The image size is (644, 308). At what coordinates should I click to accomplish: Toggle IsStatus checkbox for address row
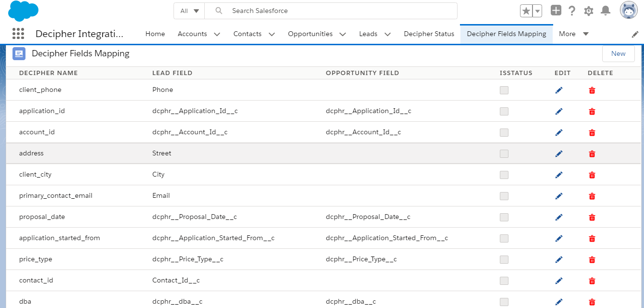(x=504, y=154)
